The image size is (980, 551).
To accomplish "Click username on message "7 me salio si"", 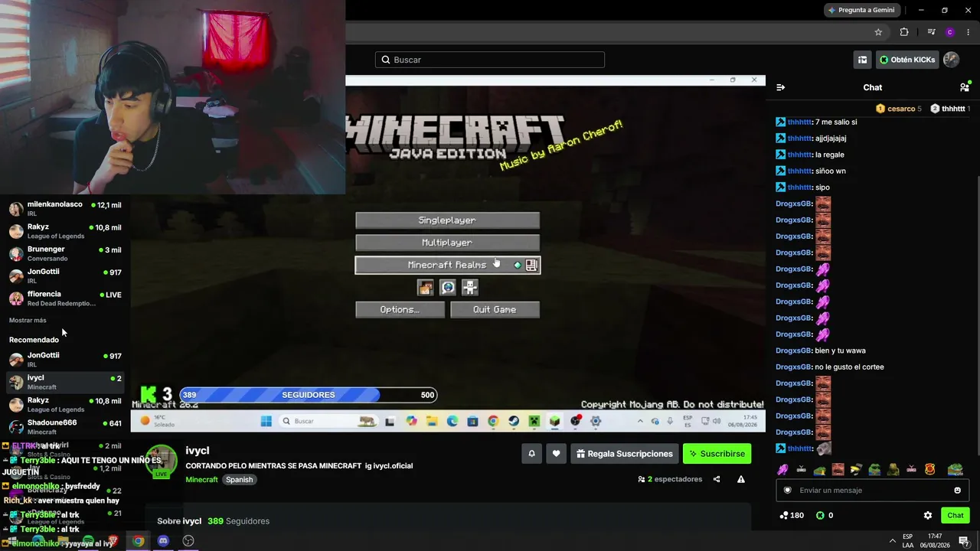I will pos(799,122).
